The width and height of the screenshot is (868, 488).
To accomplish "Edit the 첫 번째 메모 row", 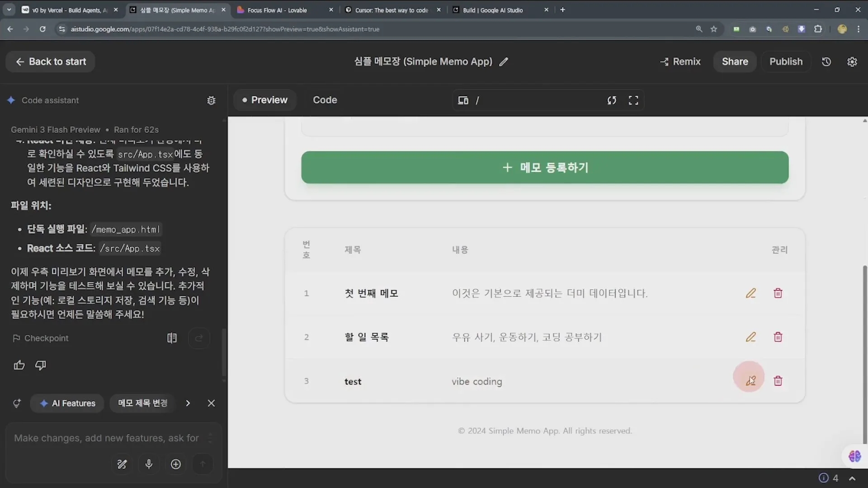I will (x=750, y=293).
